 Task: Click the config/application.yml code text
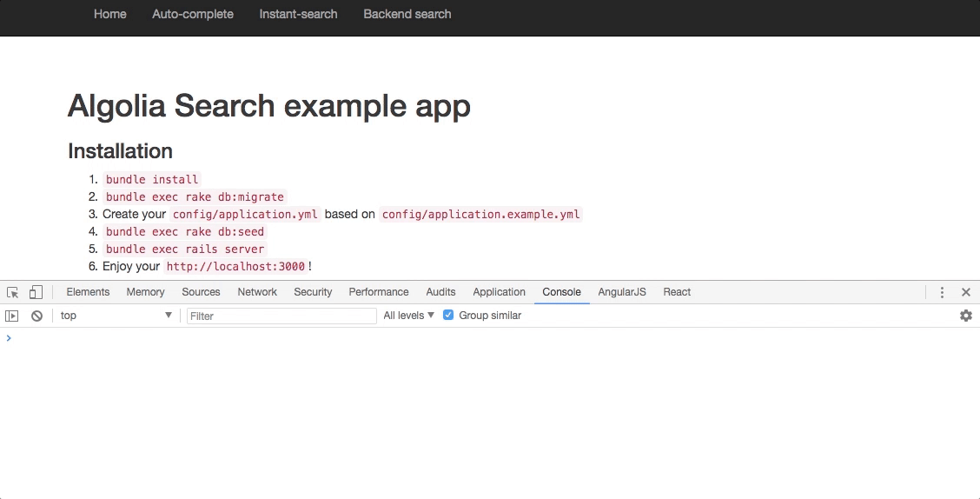(x=245, y=215)
